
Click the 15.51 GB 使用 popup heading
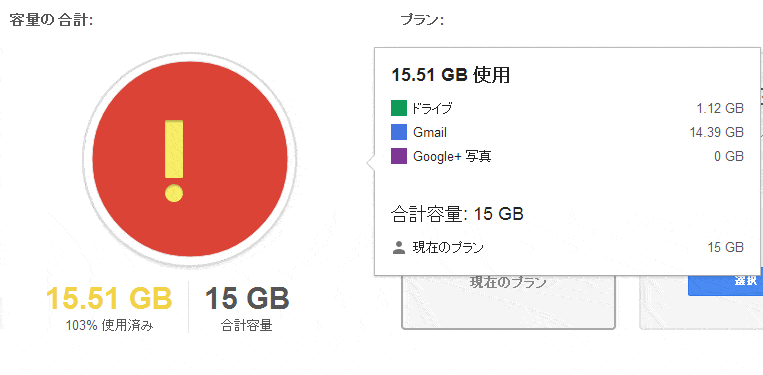tap(451, 75)
